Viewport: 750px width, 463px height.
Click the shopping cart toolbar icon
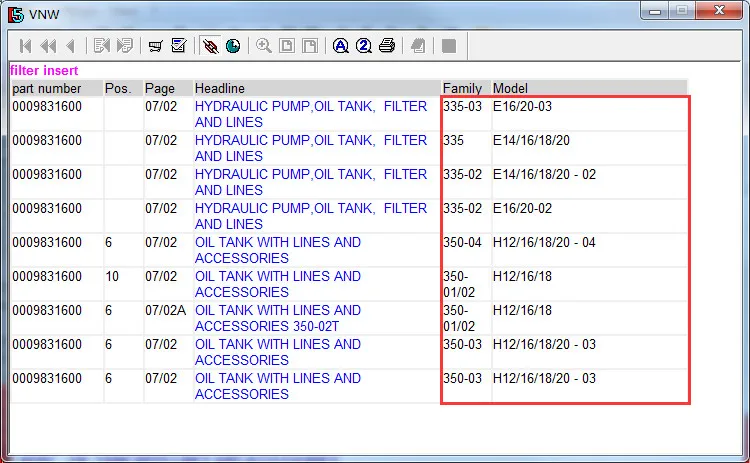(156, 46)
